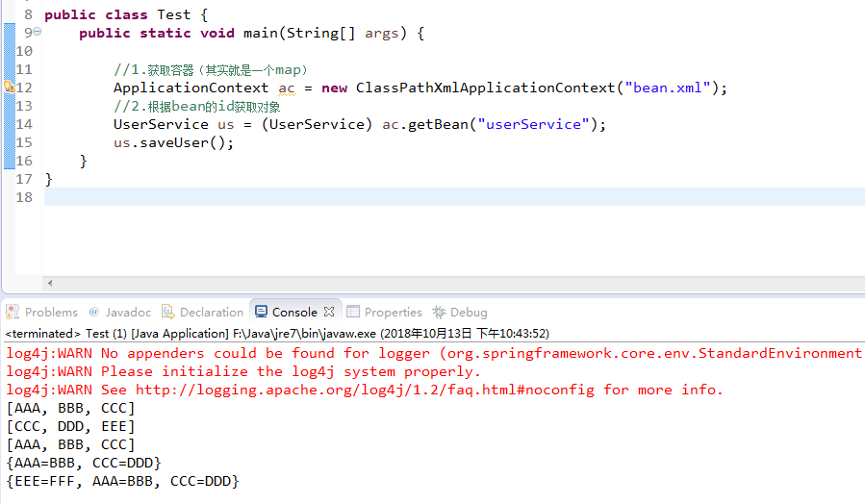Click line number 18 in the gutter
This screenshot has height=504, width=865.
[x=24, y=197]
